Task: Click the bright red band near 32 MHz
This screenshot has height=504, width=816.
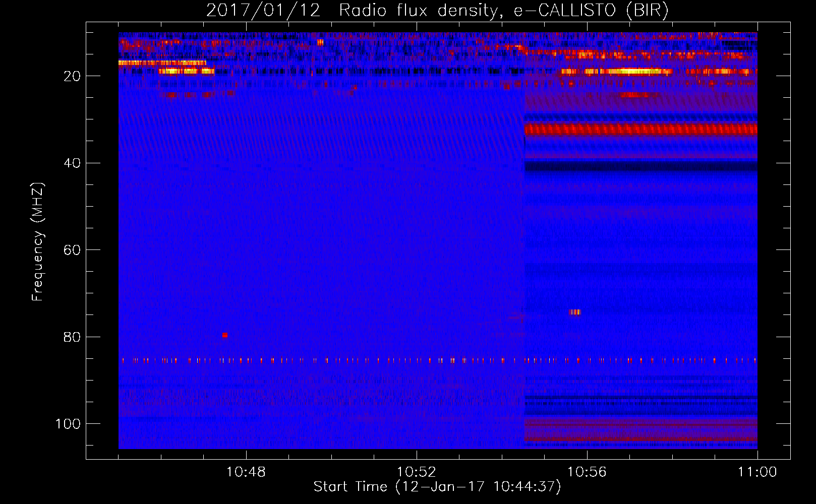Action: pyautogui.click(x=641, y=129)
